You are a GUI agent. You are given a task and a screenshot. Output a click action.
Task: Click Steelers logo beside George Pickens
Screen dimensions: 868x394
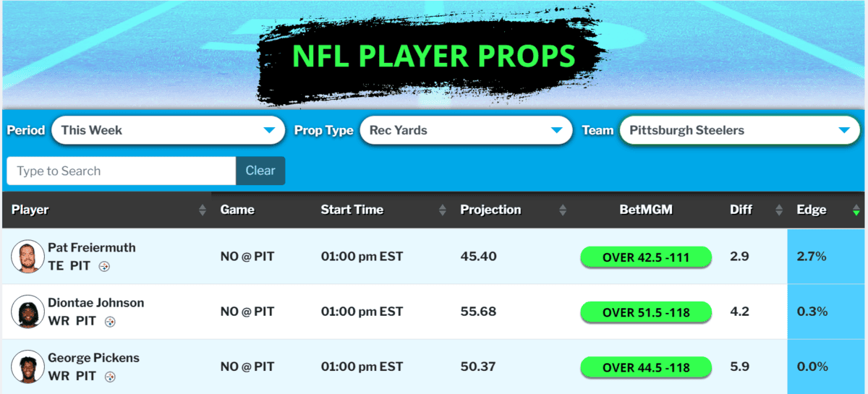point(110,377)
